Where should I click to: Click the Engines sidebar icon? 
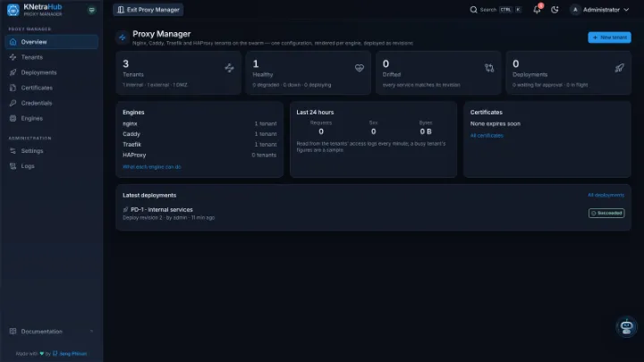pyautogui.click(x=13, y=118)
